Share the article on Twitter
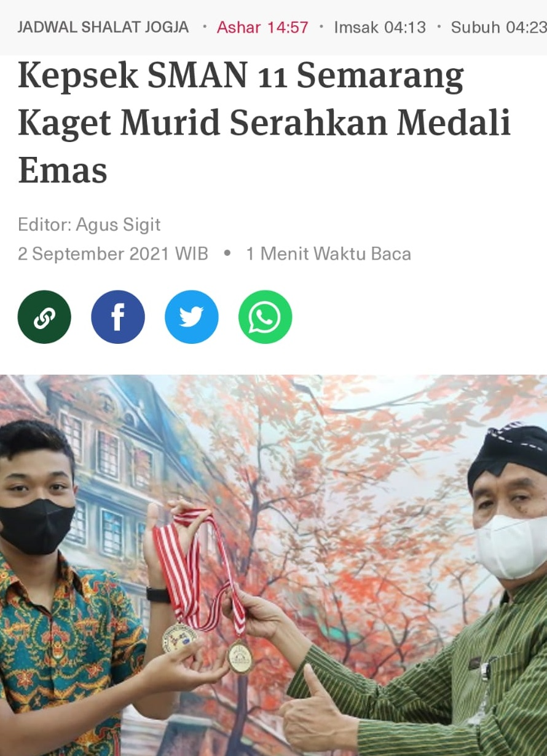547x756 pixels. point(192,317)
